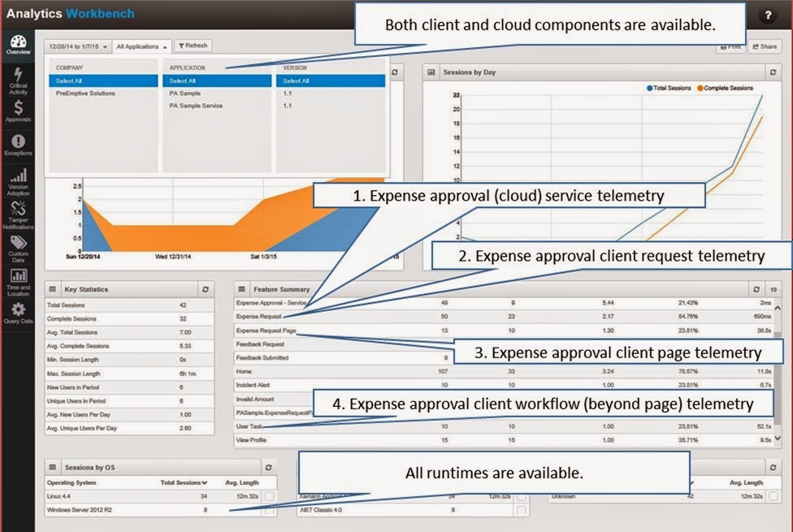This screenshot has height=532, width=793.
Task: Open the Feature Summary row count 10 selector
Action: (x=773, y=289)
